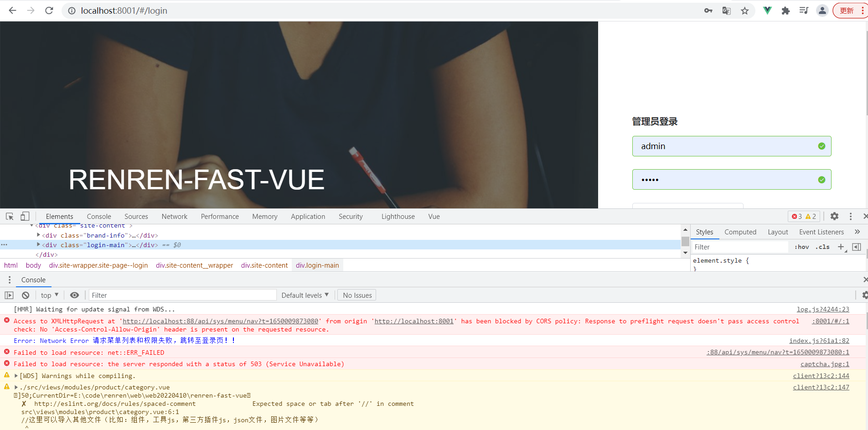Screen dimensions: 868x430
Task: Toggle computed styles sidebar icon
Action: click(x=857, y=247)
